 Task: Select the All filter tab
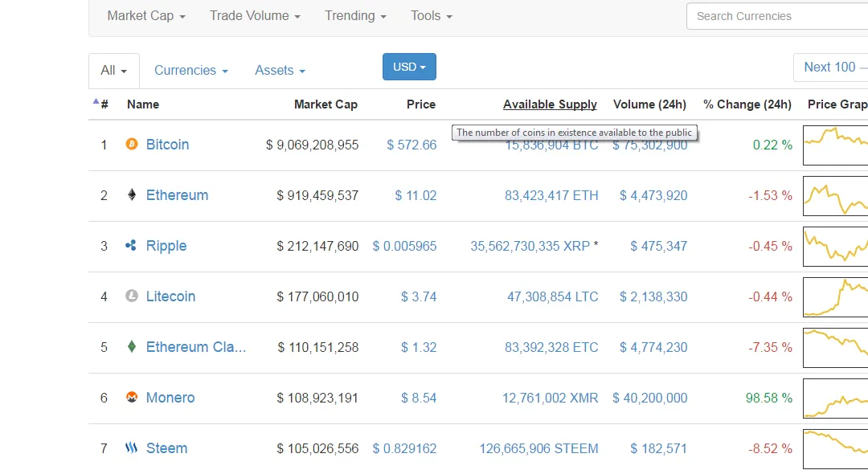[x=114, y=71]
